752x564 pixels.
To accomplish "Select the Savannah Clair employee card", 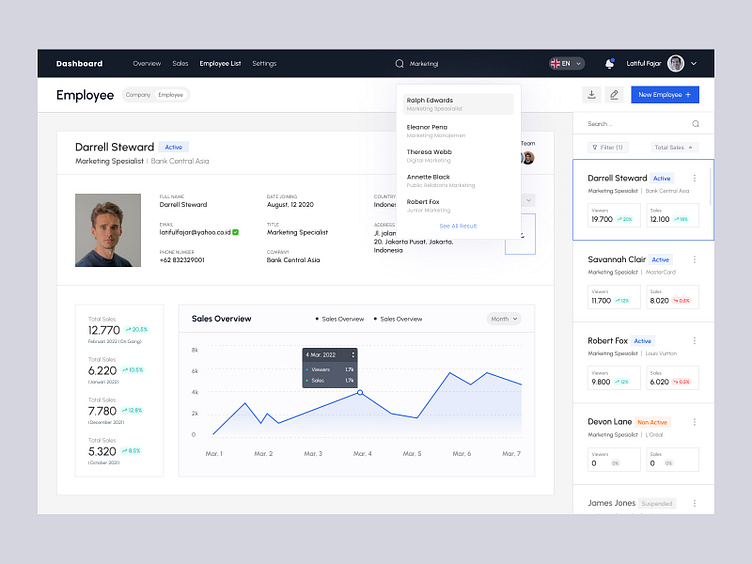I will [x=643, y=281].
